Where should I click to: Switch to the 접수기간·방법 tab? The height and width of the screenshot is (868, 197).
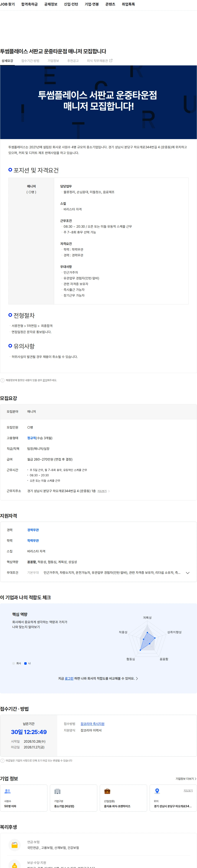pyautogui.click(x=30, y=61)
